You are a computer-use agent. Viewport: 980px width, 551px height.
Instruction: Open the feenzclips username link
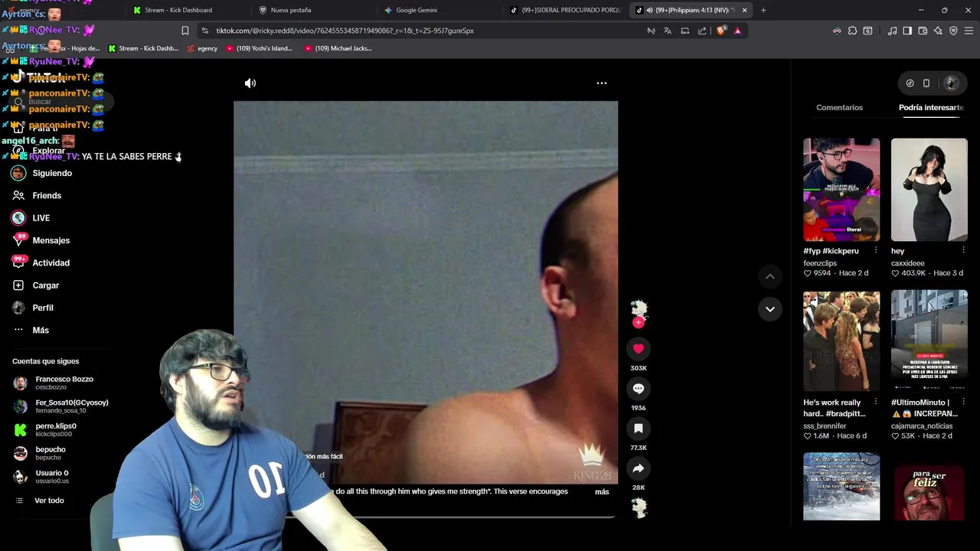point(820,263)
